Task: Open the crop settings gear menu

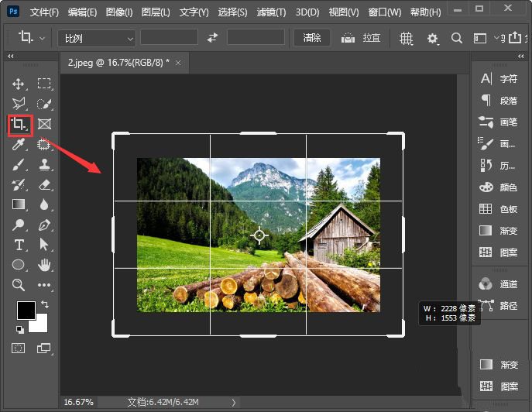Action: click(x=433, y=39)
